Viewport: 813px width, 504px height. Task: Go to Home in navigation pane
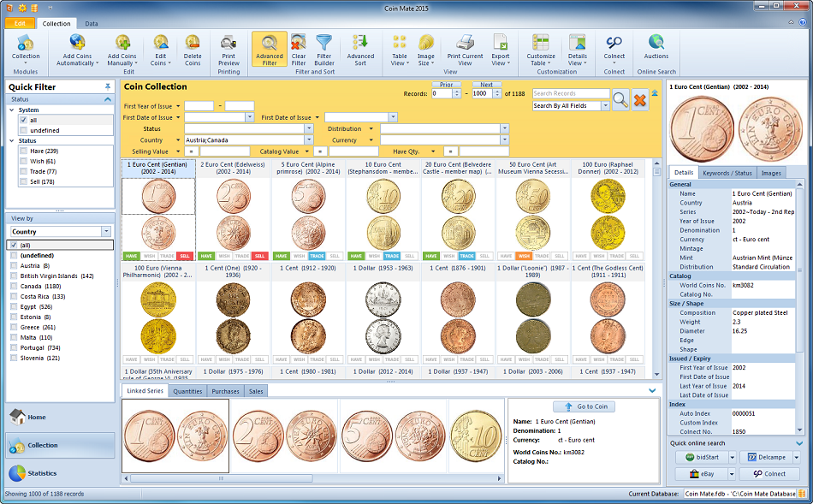coord(60,417)
